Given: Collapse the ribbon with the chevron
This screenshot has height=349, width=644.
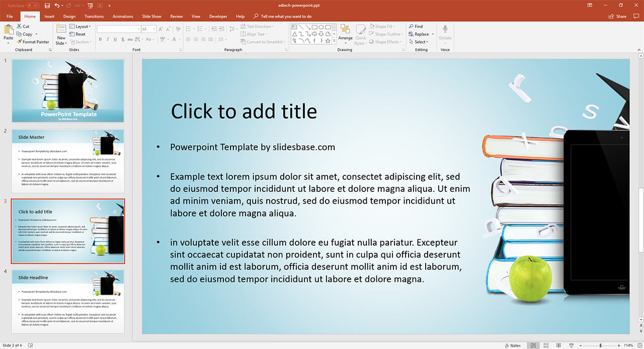Looking at the screenshot, I should [x=638, y=49].
